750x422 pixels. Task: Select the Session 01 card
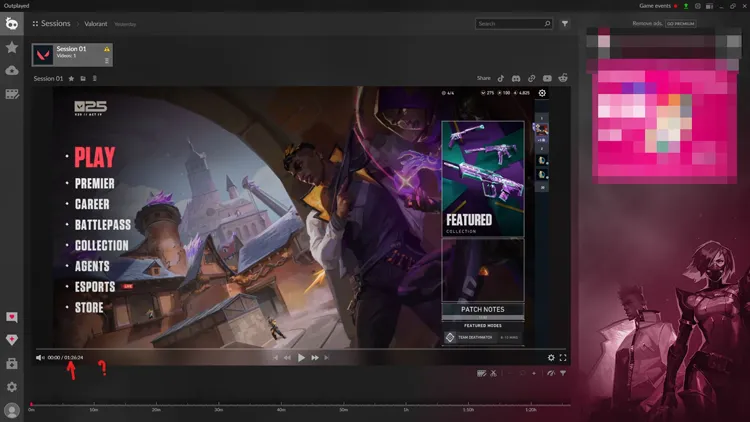tap(71, 54)
